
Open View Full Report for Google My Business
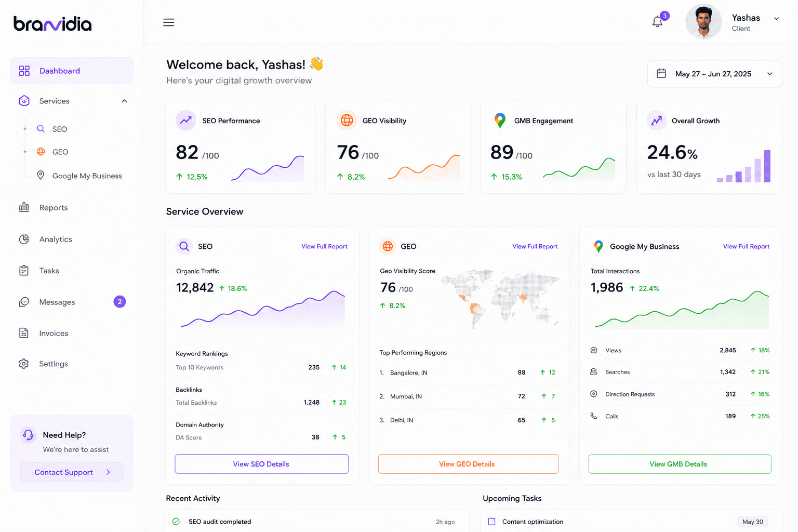point(746,246)
